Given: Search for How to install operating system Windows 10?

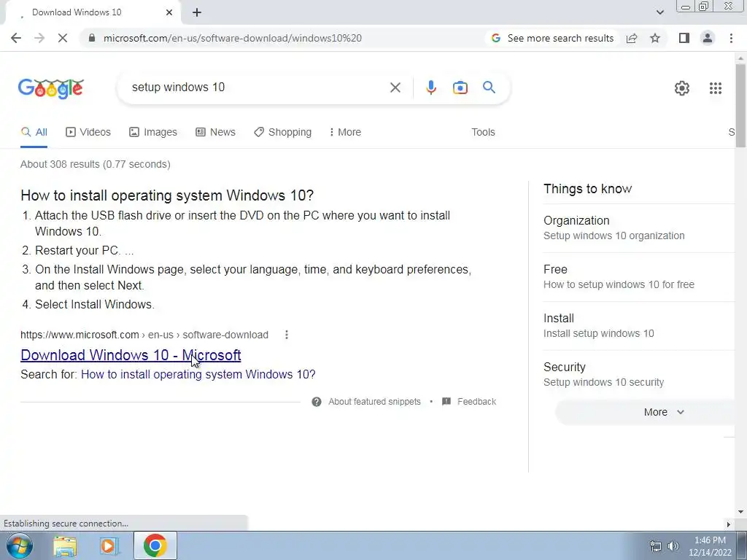Looking at the screenshot, I should click(x=198, y=374).
